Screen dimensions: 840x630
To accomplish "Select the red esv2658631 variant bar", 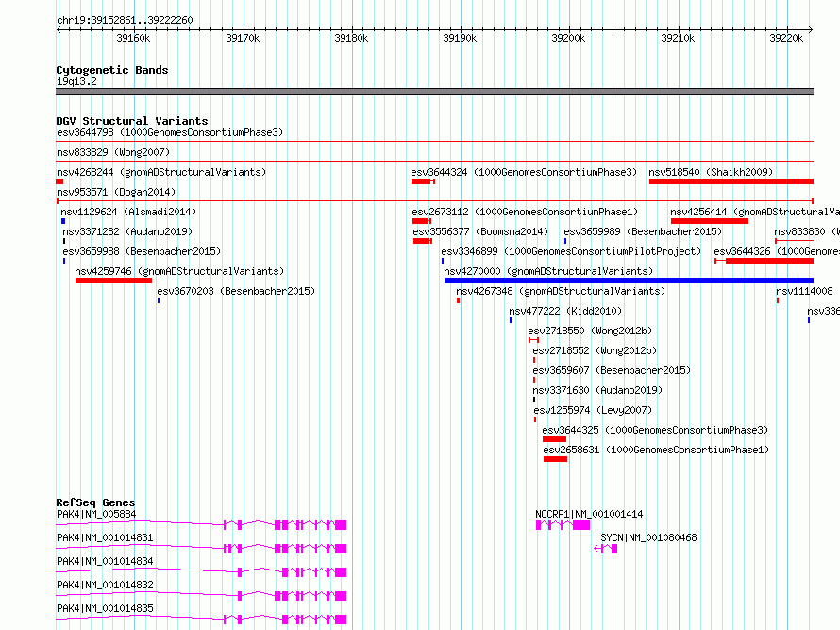I will point(556,459).
